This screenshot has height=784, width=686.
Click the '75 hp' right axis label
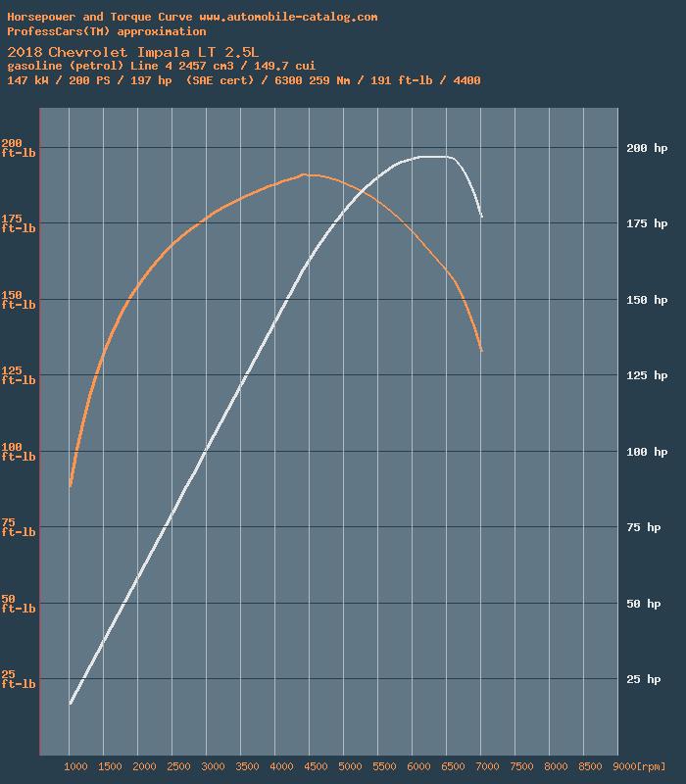click(x=644, y=527)
